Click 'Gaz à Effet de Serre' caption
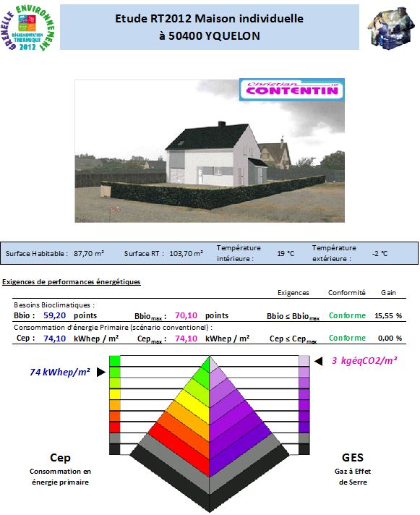Screen dimensions: 420x515 pos(353,477)
